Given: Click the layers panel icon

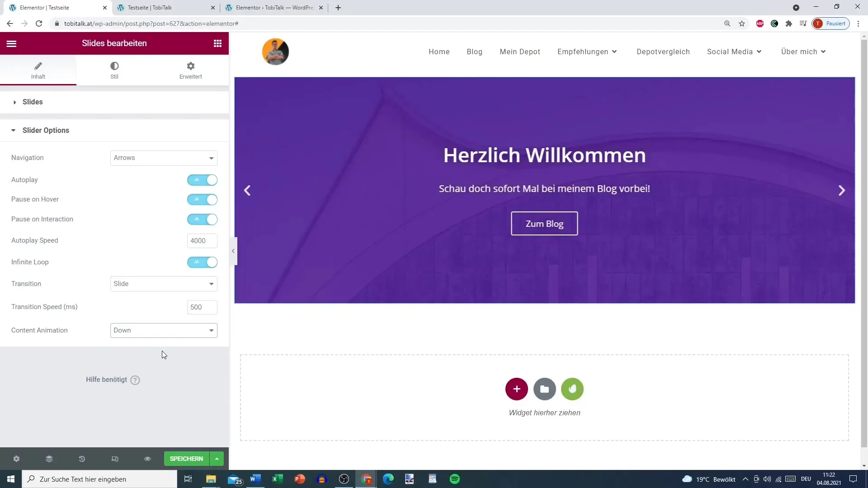Looking at the screenshot, I should coord(49,459).
